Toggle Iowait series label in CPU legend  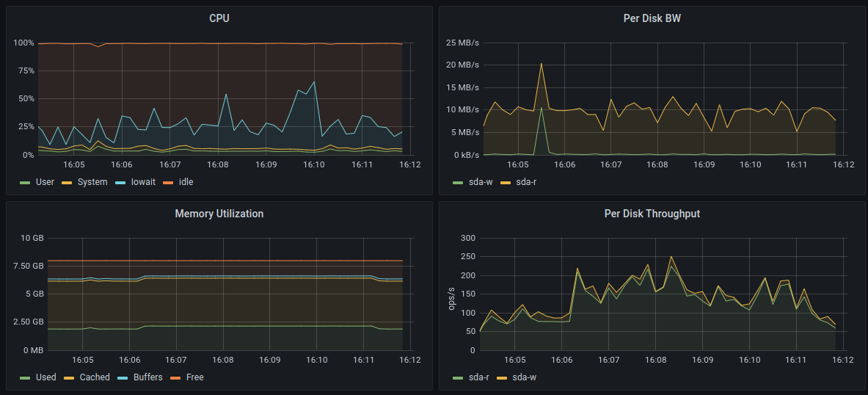pyautogui.click(x=143, y=181)
